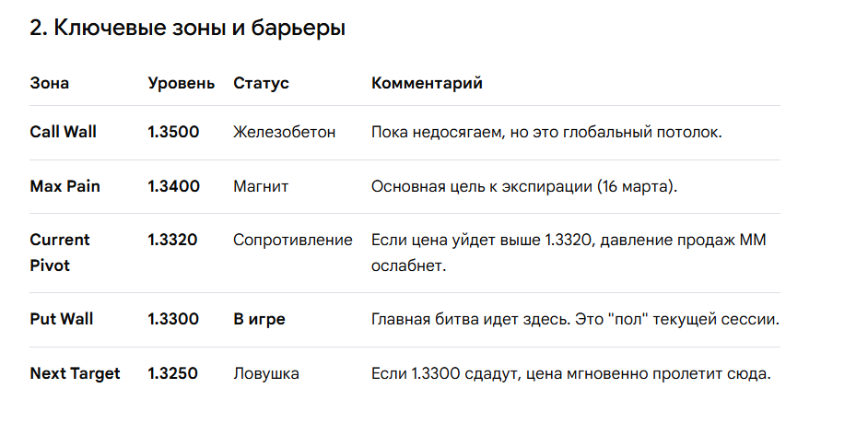Viewport: 868px width, 424px height.
Task: Click the 'Железобетон' status cell
Action: pos(284,132)
